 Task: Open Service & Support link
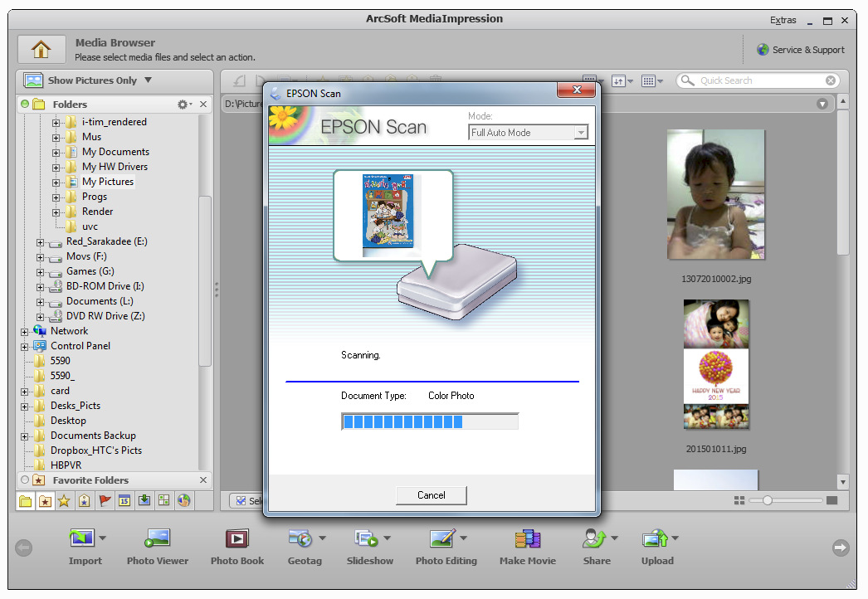click(801, 50)
